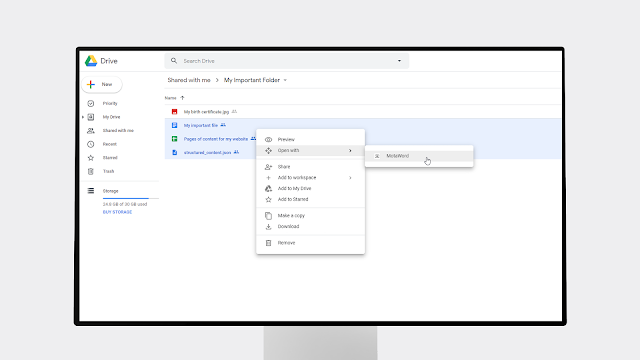The image size is (640, 360).
Task: Focus the Search Drive field
Action: tap(287, 61)
